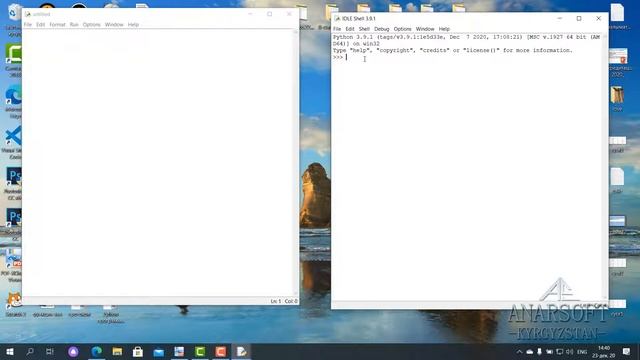Open Task View from taskbar
Viewport: 640px width, 360px height.
point(50,351)
